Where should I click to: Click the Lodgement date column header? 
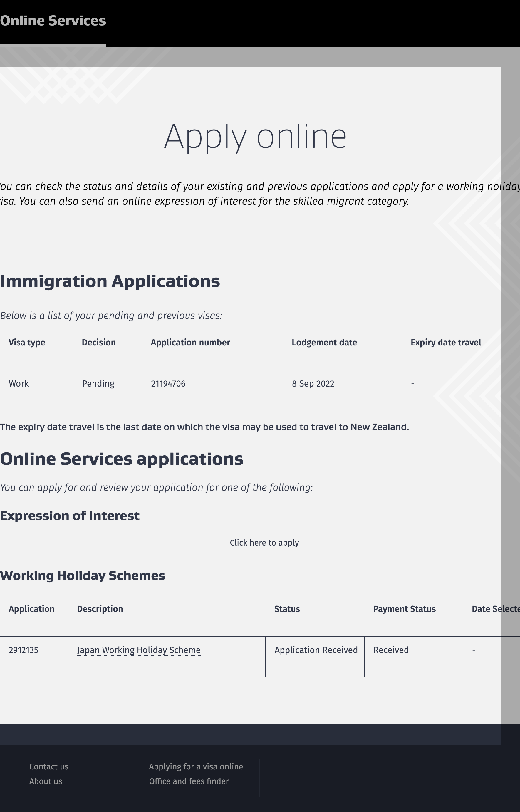tap(324, 342)
